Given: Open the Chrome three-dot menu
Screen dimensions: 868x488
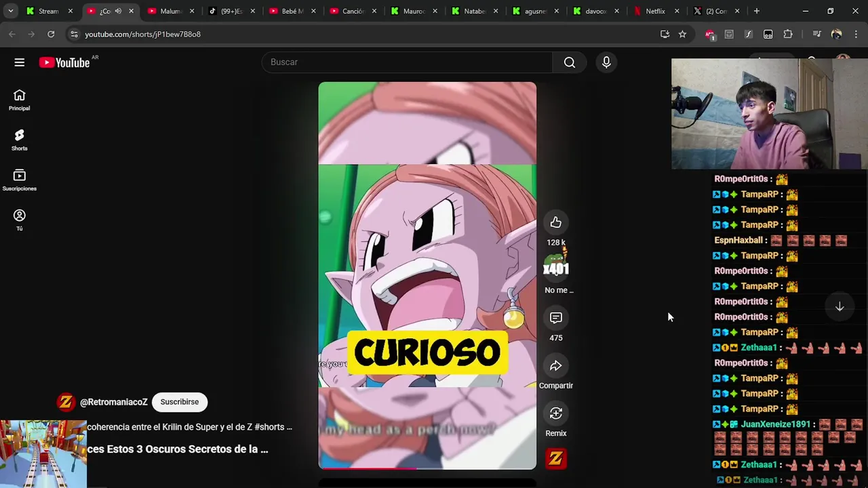Looking at the screenshot, I should click(x=856, y=34).
